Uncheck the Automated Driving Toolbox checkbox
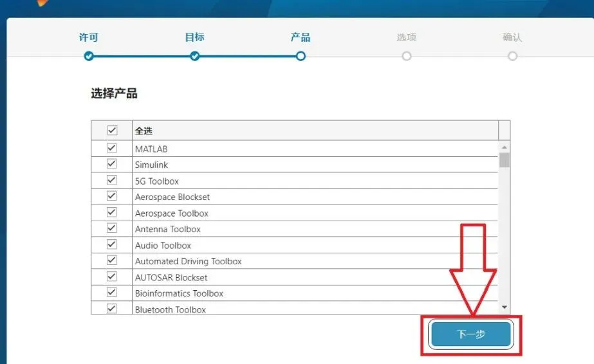Viewport: 594px width, 364px height. point(112,260)
